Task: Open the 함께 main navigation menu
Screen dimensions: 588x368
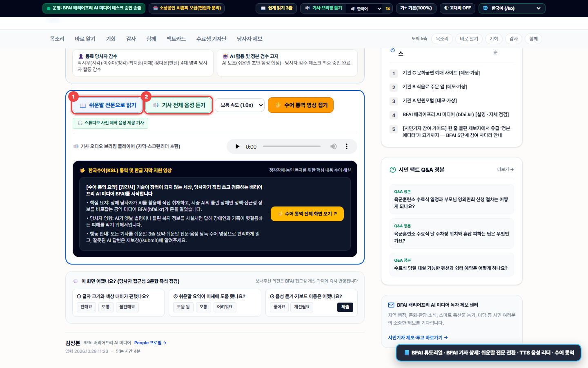Action: point(151,39)
